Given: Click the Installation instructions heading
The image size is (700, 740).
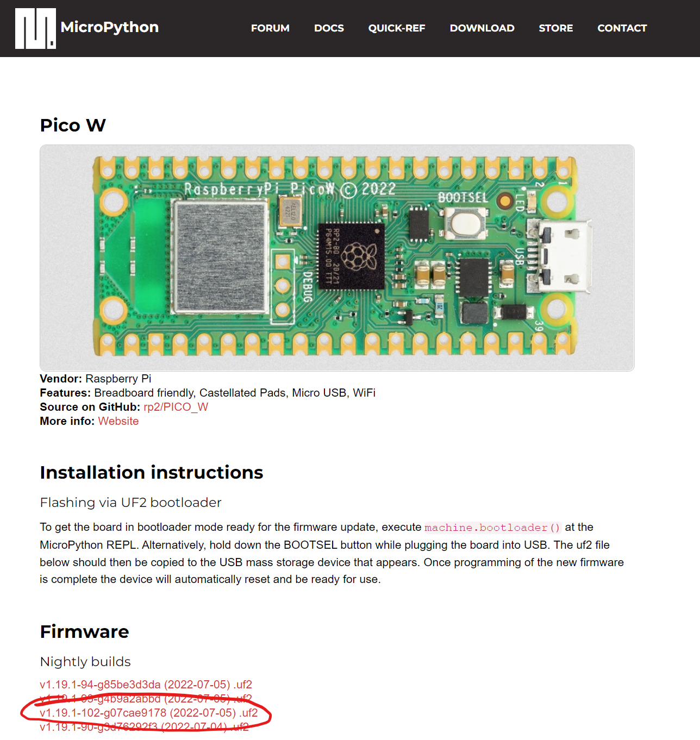Looking at the screenshot, I should click(152, 473).
